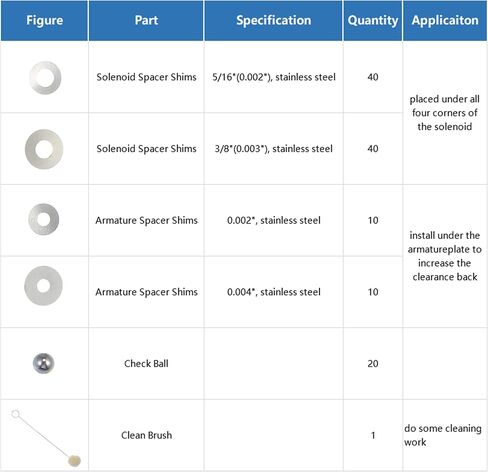Screen dimensions: 488x472
Task: Select the Specification column header
Action: point(274,20)
